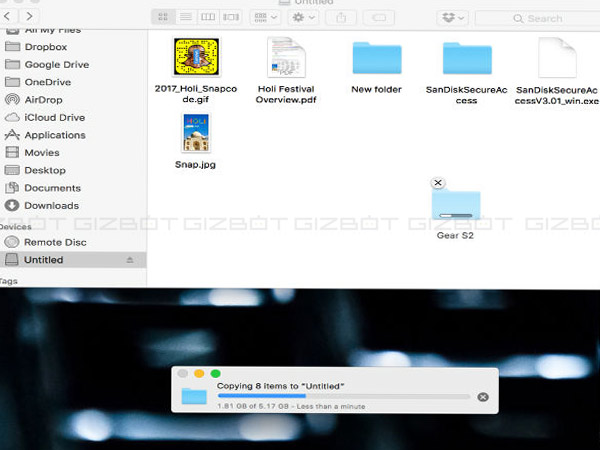Go back with the Finder back arrow

[7, 16]
